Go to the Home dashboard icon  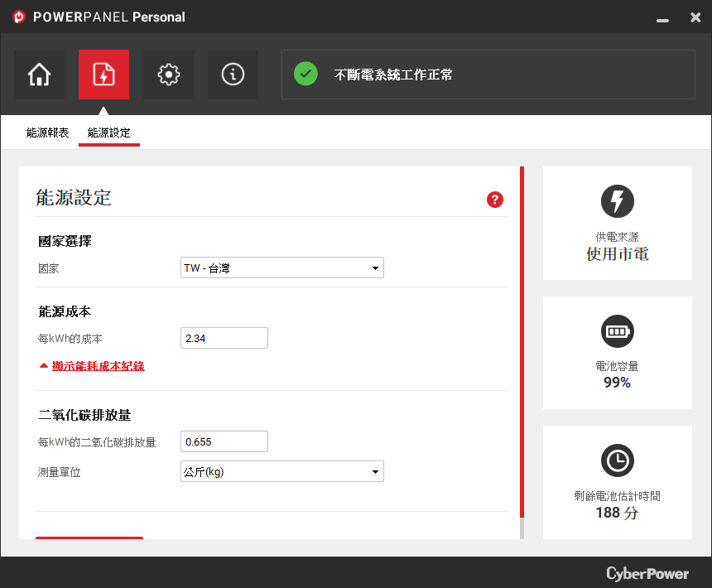[x=39, y=75]
